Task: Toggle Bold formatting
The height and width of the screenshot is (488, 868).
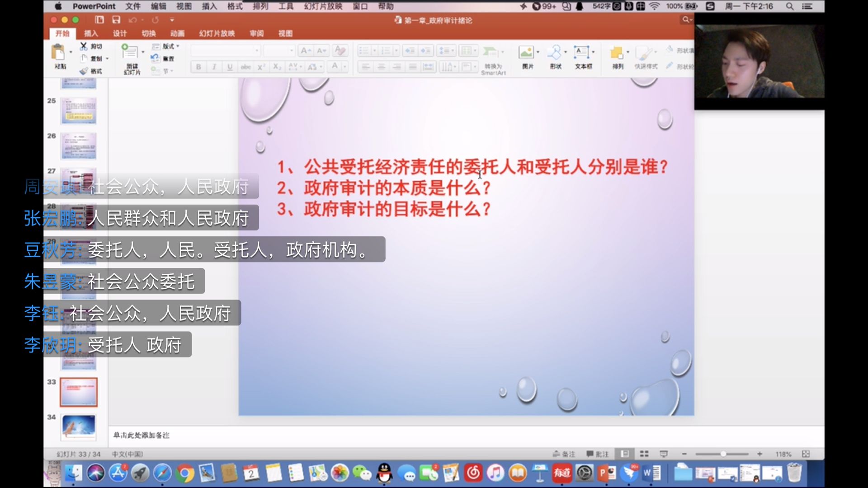Action: (x=198, y=67)
